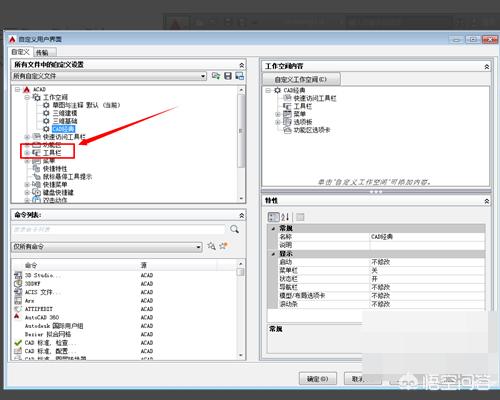Image resolution: width=500 pixels, height=400 pixels.
Task: Collapse the 常规 property group
Action: point(273,229)
